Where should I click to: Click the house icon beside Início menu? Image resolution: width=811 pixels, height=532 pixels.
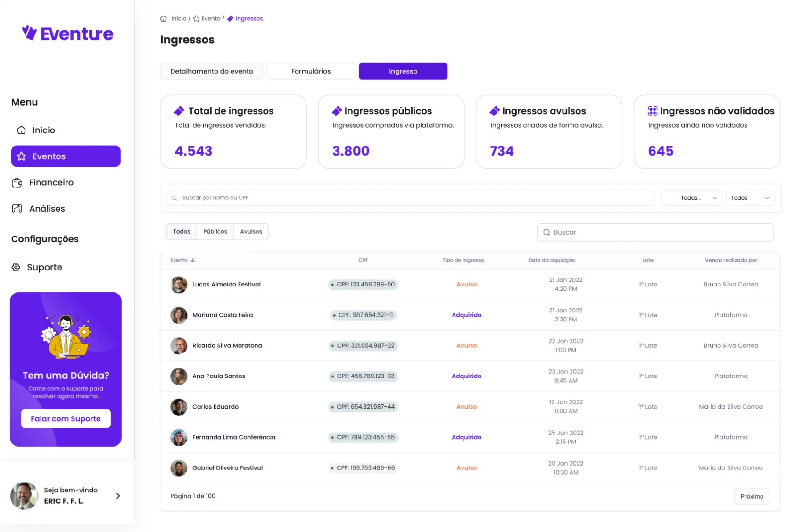point(21,131)
